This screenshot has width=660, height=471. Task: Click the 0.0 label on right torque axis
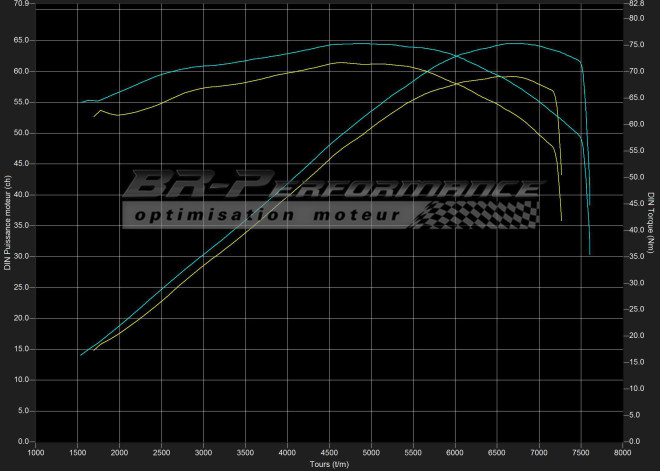635,441
